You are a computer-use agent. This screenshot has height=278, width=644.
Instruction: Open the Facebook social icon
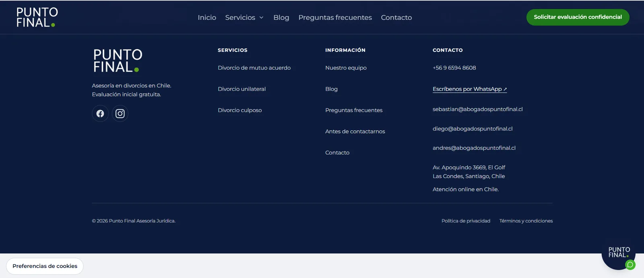coord(100,113)
